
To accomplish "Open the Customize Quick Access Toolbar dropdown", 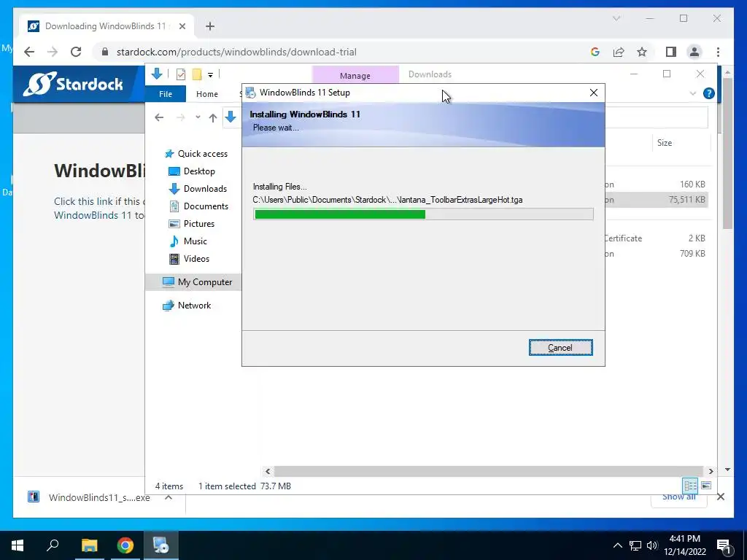I will (210, 75).
